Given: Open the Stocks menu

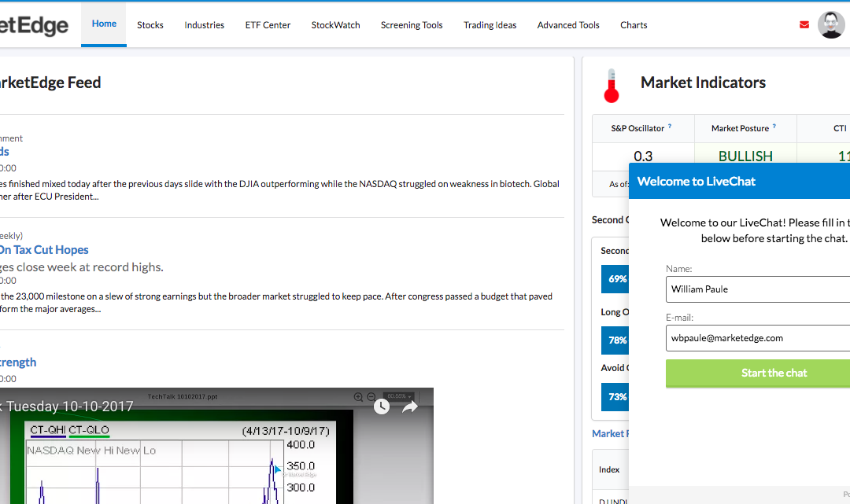Looking at the screenshot, I should (x=150, y=25).
